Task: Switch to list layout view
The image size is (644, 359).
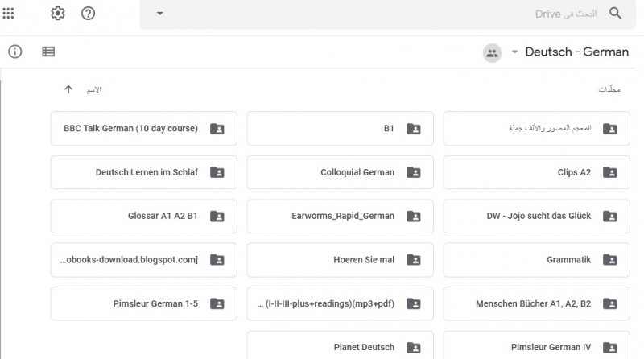Action: (x=48, y=52)
